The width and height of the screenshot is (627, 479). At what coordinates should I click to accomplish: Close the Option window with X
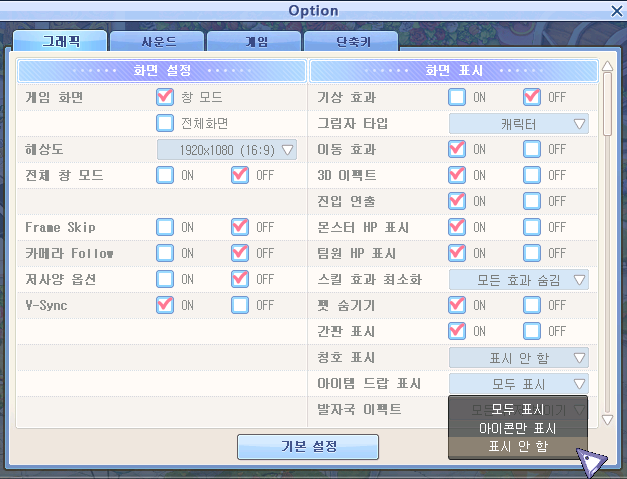click(616, 11)
